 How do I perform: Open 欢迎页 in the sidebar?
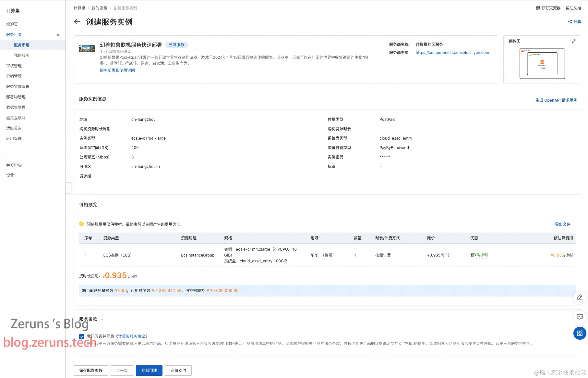12,24
